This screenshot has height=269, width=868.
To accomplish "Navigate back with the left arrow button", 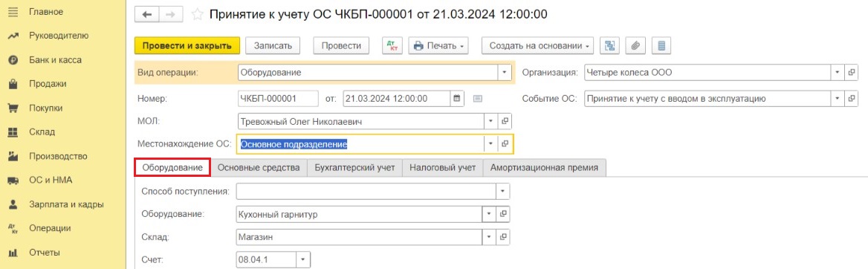I will 146,15.
